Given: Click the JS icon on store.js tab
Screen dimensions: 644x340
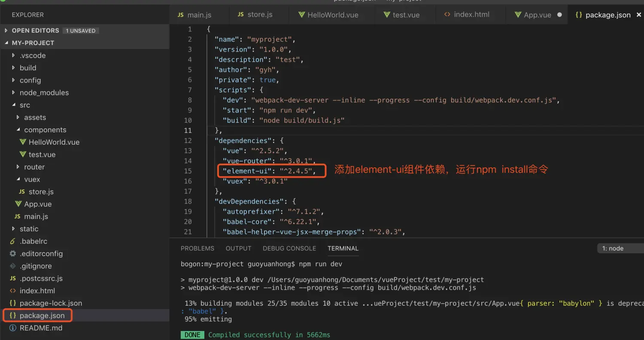Looking at the screenshot, I should click(x=240, y=14).
